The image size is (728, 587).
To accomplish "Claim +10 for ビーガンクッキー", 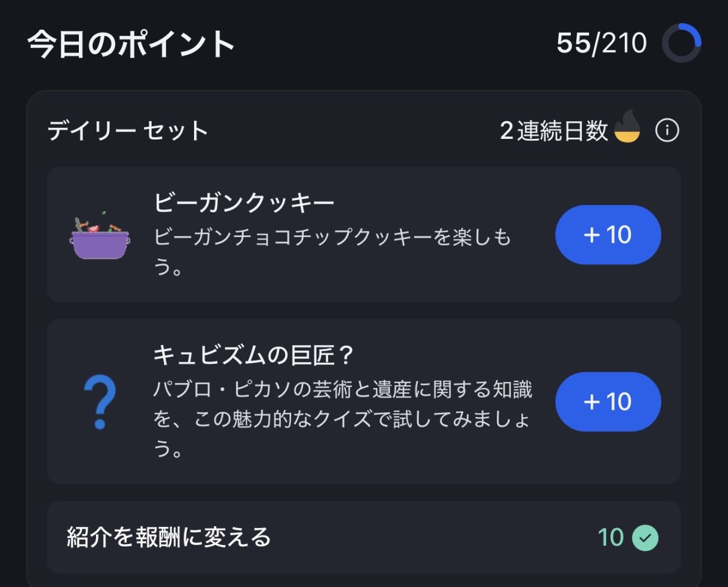I will click(x=608, y=235).
